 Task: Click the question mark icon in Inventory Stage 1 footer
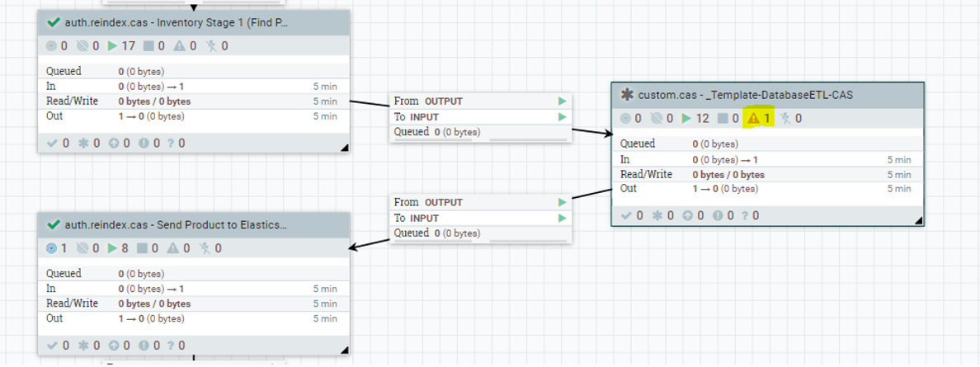point(170,144)
